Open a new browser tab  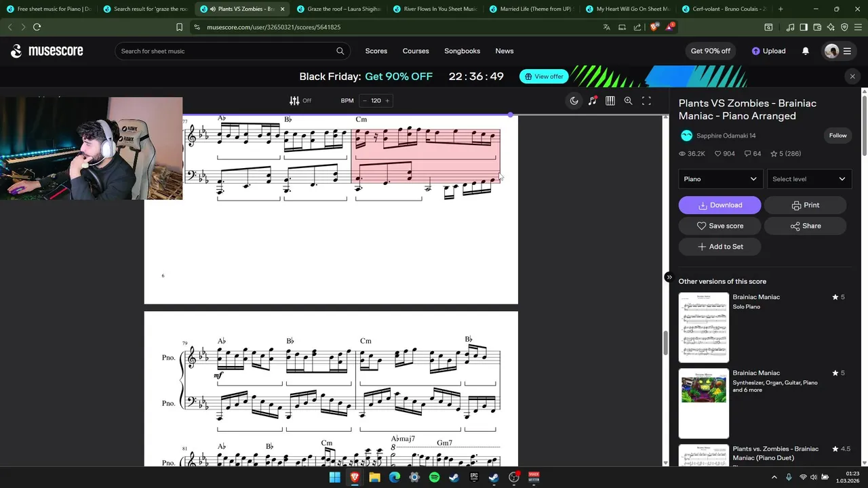click(x=781, y=9)
